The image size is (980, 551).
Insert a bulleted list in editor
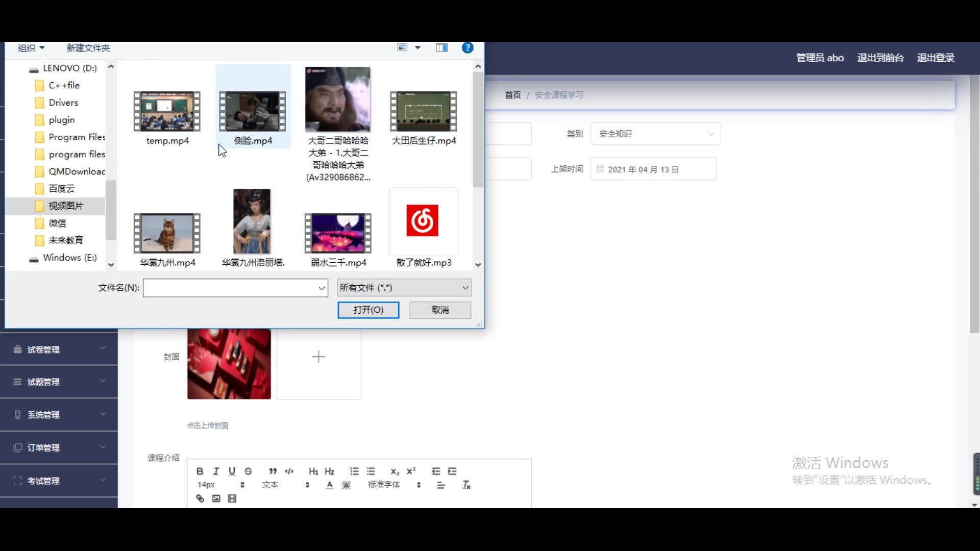(371, 471)
